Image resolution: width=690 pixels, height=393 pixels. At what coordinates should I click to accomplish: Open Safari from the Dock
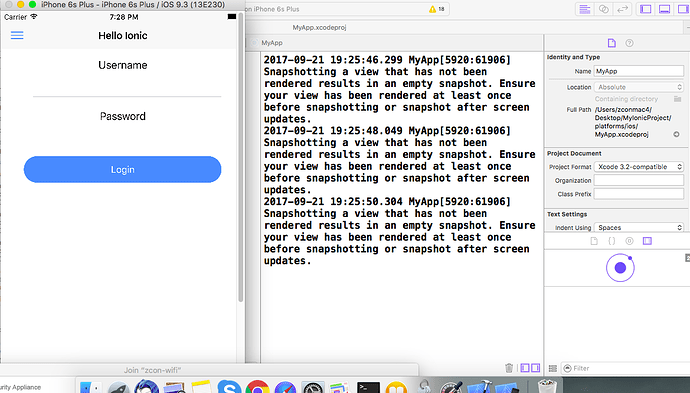click(285, 387)
